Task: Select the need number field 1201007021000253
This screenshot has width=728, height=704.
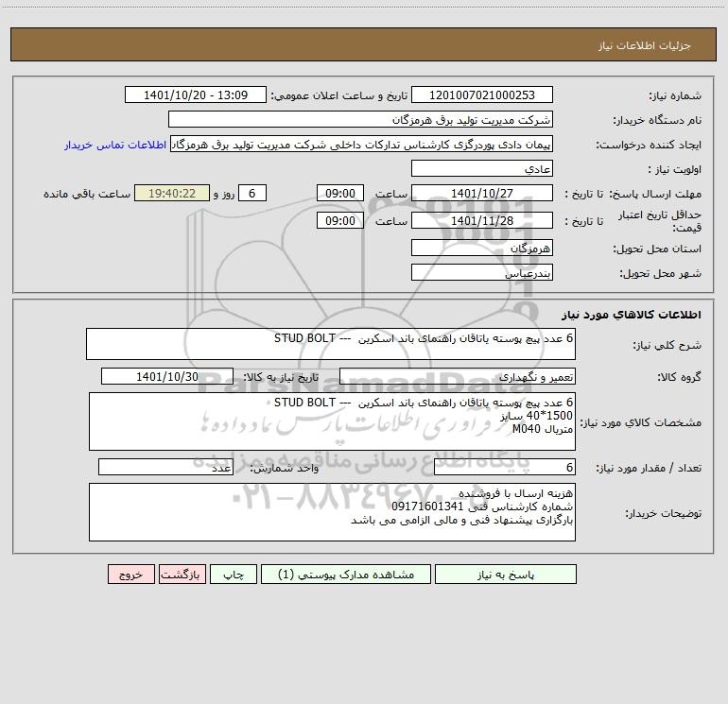Action: 482,95
